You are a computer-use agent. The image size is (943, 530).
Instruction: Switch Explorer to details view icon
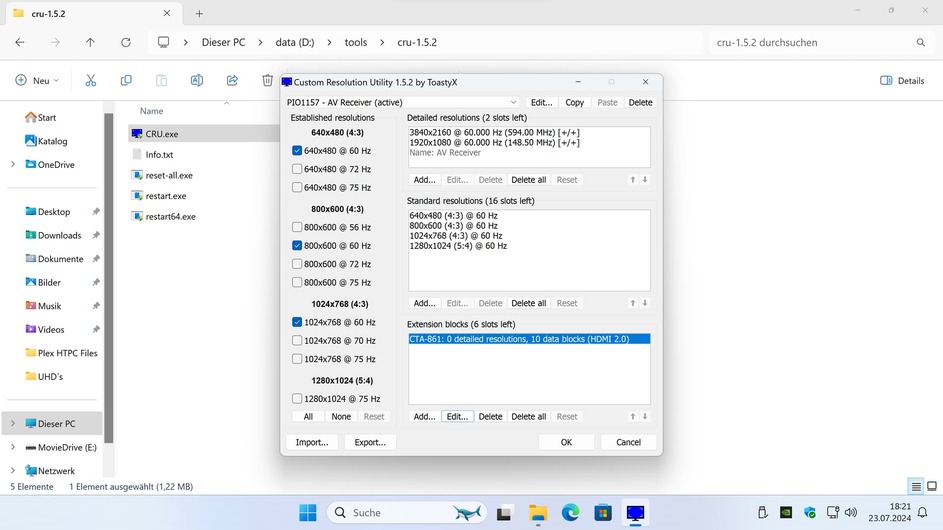(x=916, y=486)
